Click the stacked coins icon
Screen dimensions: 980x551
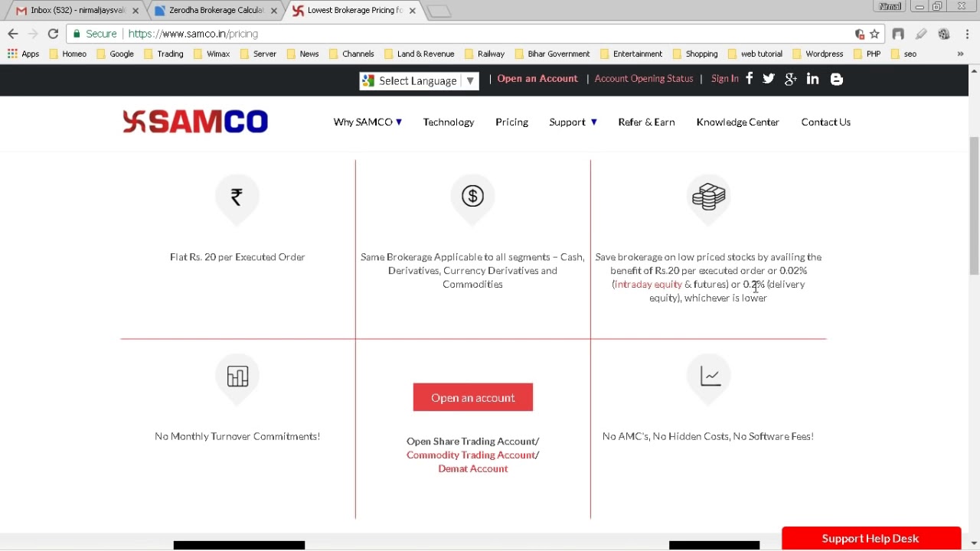pyautogui.click(x=708, y=197)
